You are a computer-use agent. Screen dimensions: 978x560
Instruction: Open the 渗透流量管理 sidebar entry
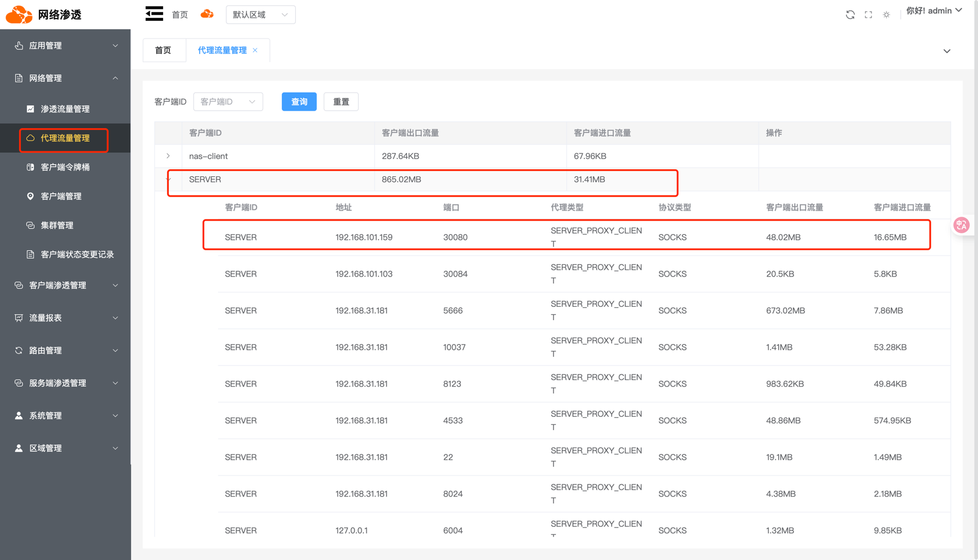pos(64,108)
